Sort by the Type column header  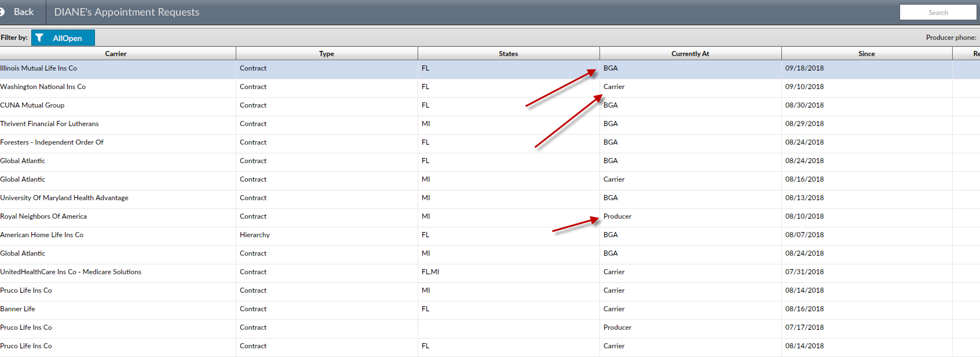tap(327, 54)
